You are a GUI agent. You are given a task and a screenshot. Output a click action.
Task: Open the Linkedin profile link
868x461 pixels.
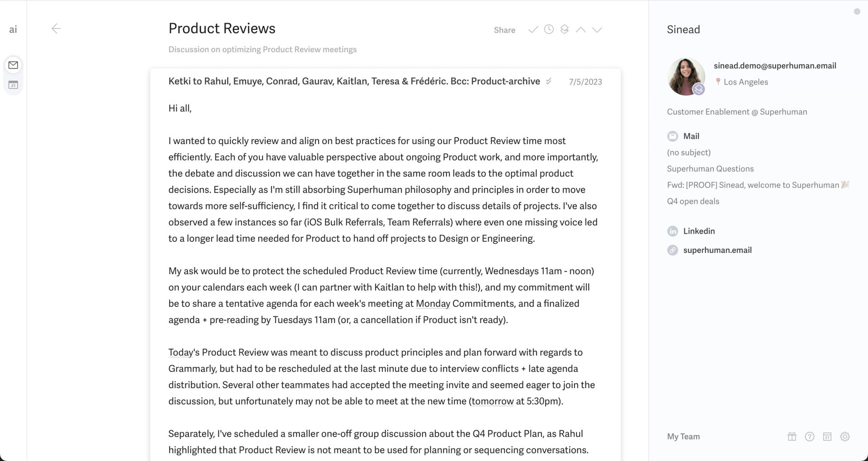pos(698,231)
